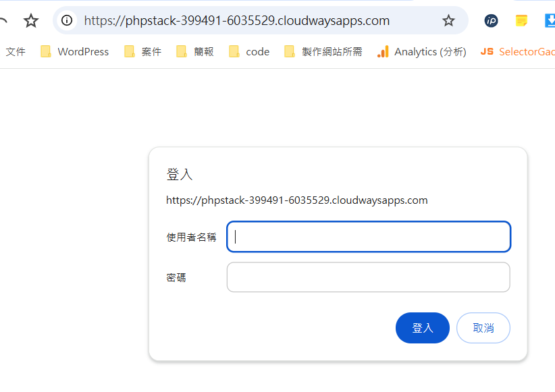Open the IP address checker extension
The height and width of the screenshot is (392, 555).
491,21
